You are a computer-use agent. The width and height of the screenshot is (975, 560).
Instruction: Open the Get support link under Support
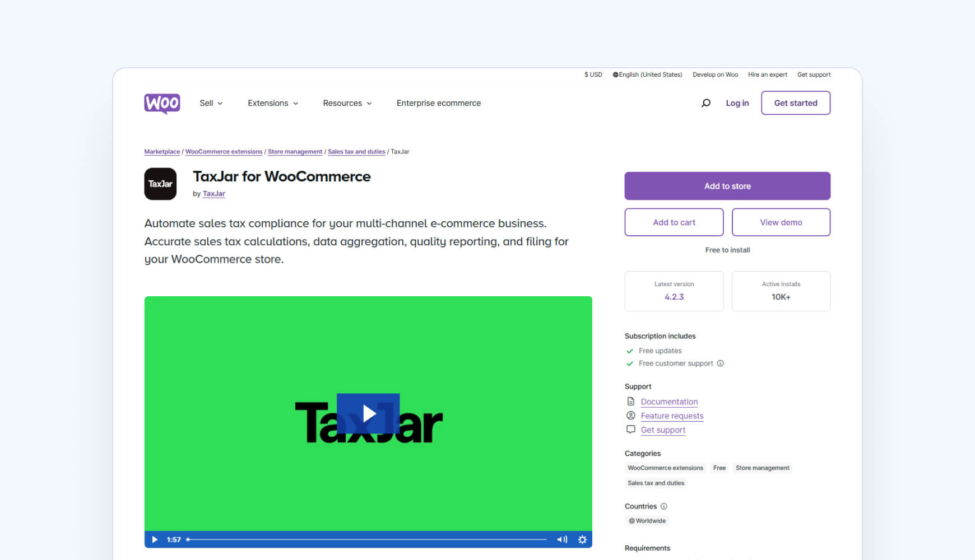point(663,430)
